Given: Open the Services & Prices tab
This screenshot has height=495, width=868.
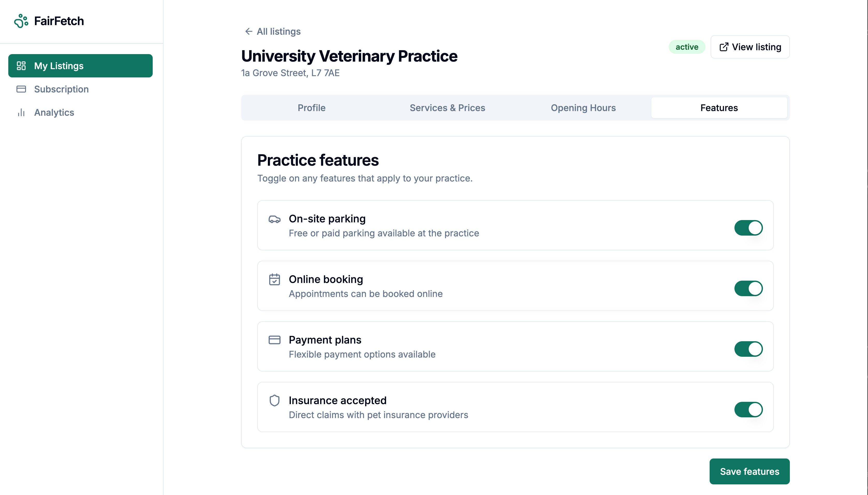Looking at the screenshot, I should pyautogui.click(x=447, y=108).
